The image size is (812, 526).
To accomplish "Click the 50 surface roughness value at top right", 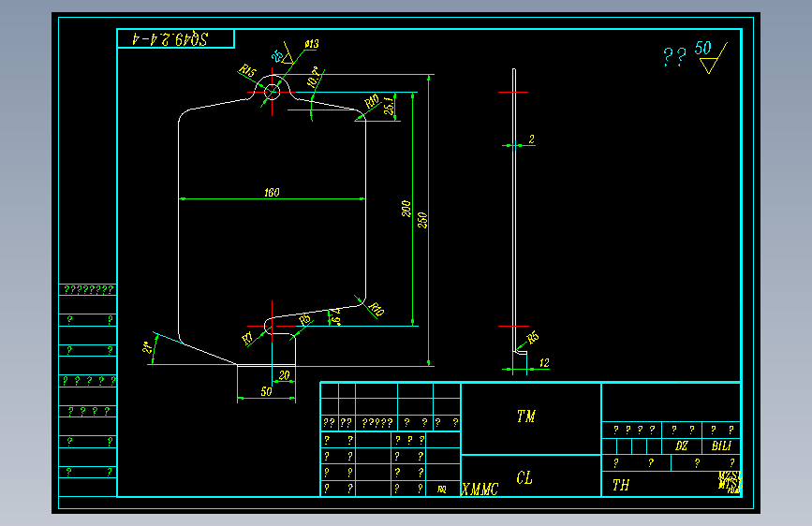I will coord(702,48).
